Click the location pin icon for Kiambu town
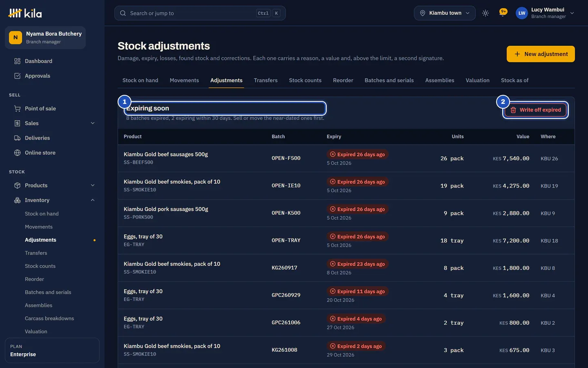The height and width of the screenshot is (368, 588). 423,13
